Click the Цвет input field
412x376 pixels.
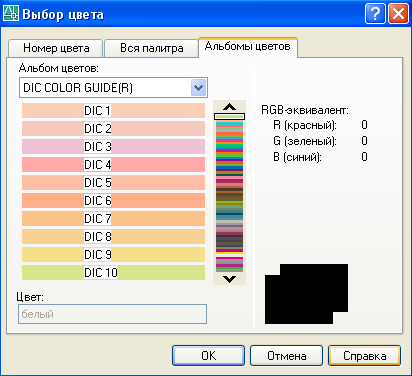pos(112,314)
